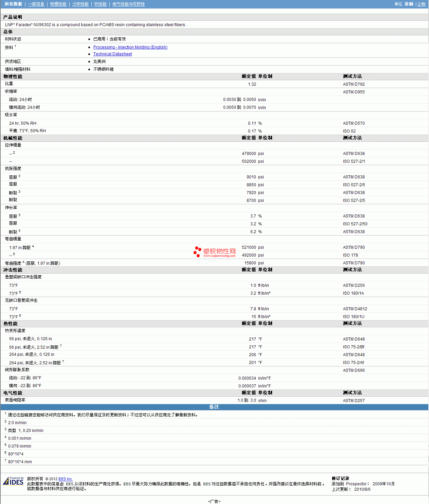The image size is (429, 504).
Task: Click the product description text for NX96302
Action: point(95,25)
